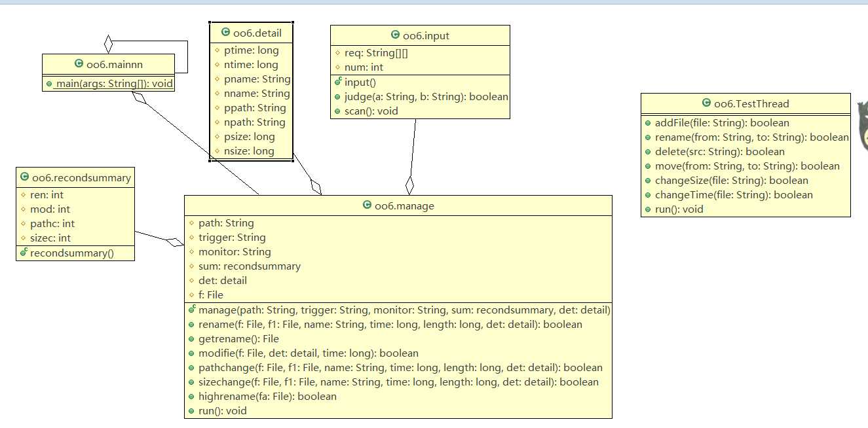
Task: Click the field icon next to ptime: long
Action: (217, 50)
